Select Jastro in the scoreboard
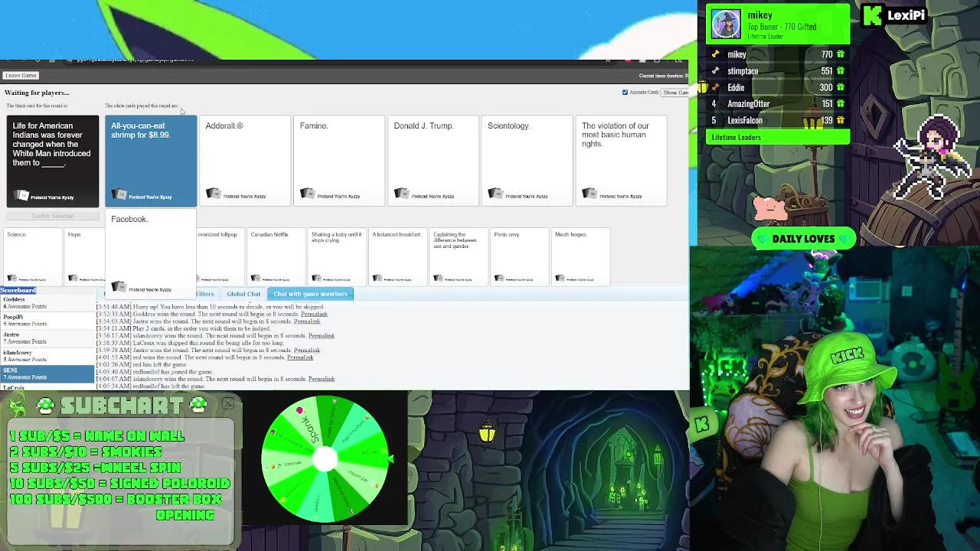This screenshot has height=551, width=980. 47,338
